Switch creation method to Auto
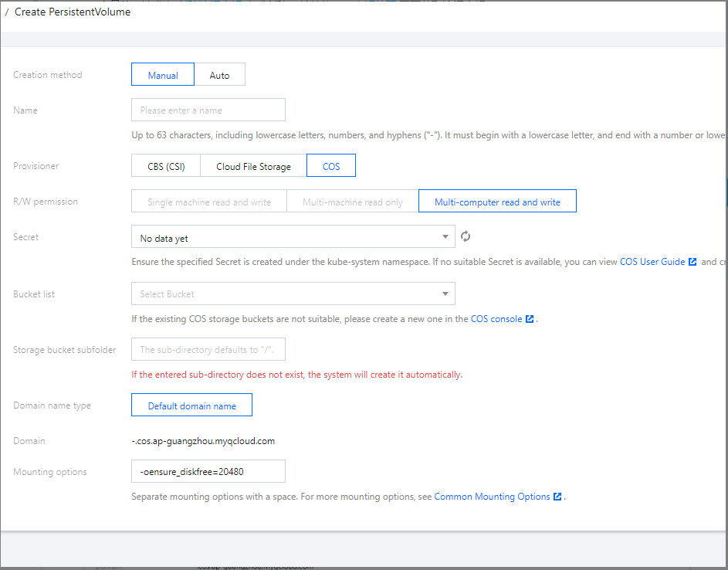The height and width of the screenshot is (570, 728). 220,75
